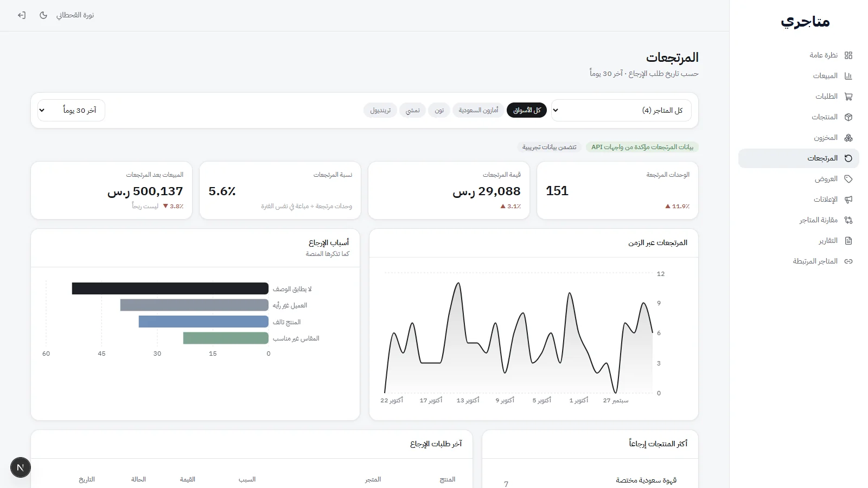This screenshot has width=868, height=488.
Task: Click the الطلبات shopping cart icon
Action: coord(848,97)
